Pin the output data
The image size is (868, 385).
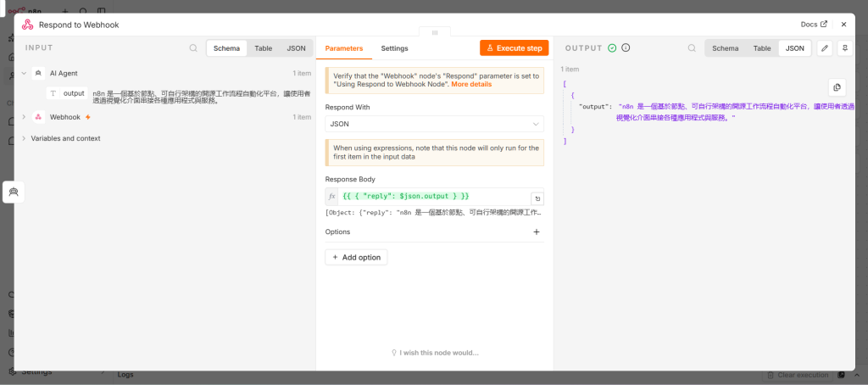[x=845, y=48]
